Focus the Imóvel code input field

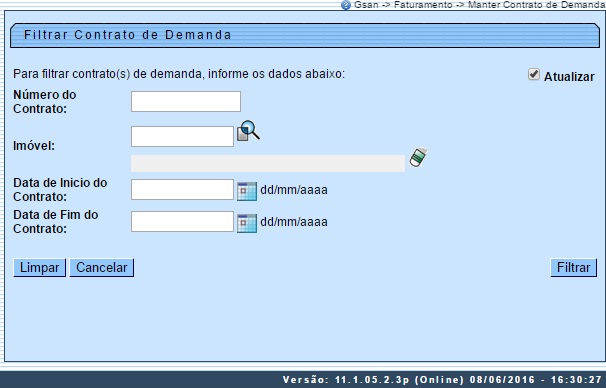(182, 136)
